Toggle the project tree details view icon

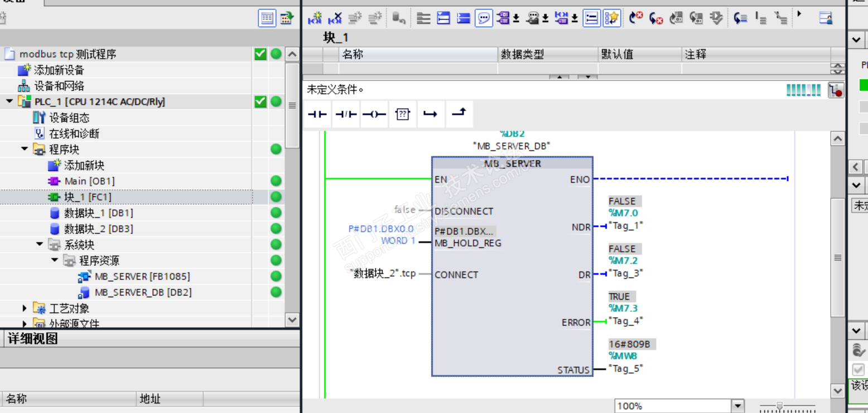(267, 18)
